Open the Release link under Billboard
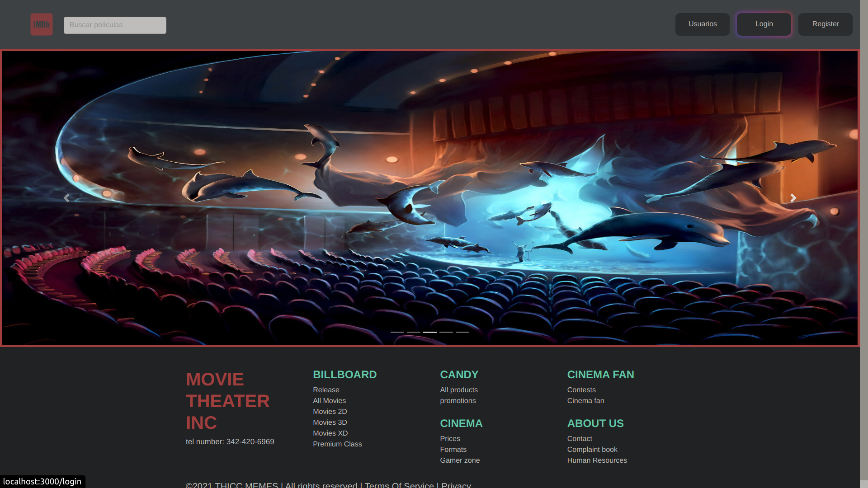 326,390
